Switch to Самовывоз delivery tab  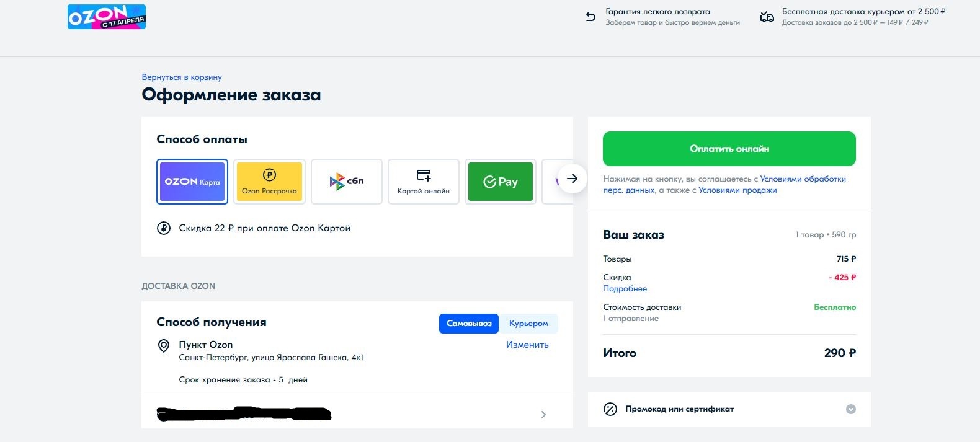tap(469, 324)
